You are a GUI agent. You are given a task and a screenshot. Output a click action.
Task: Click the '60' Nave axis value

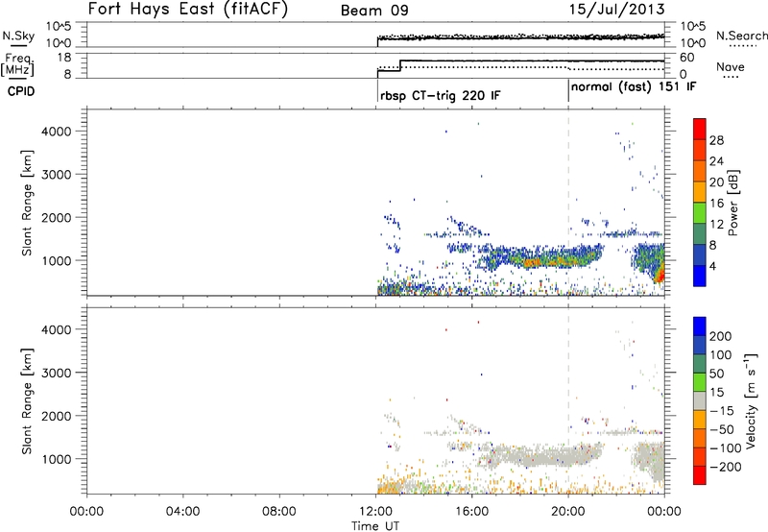tap(687, 58)
